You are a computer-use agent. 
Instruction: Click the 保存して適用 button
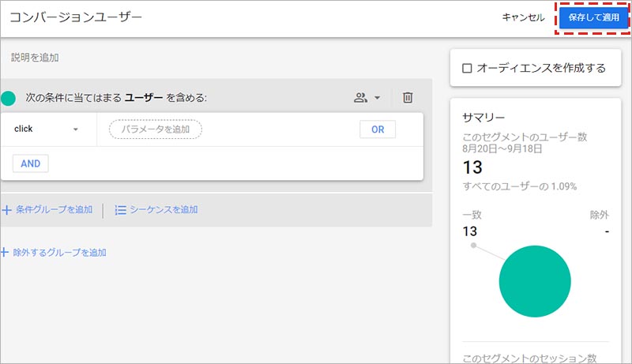coord(594,18)
